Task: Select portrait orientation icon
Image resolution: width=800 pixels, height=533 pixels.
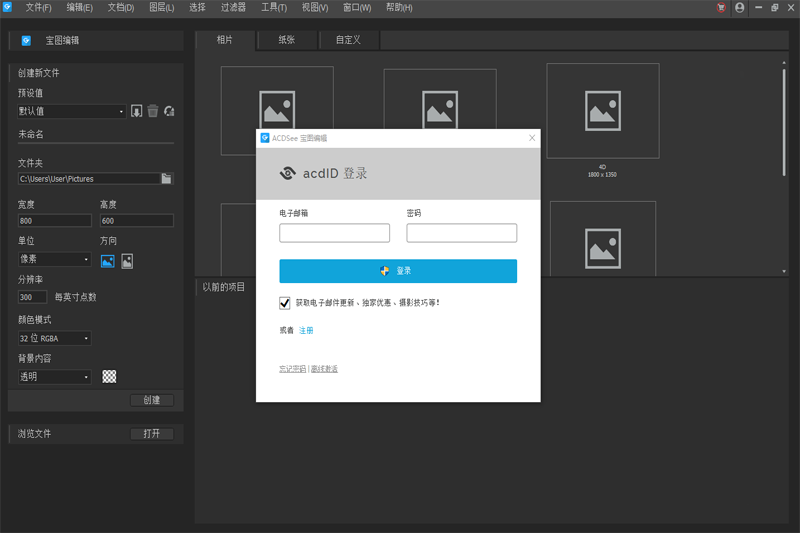Action: click(x=127, y=261)
